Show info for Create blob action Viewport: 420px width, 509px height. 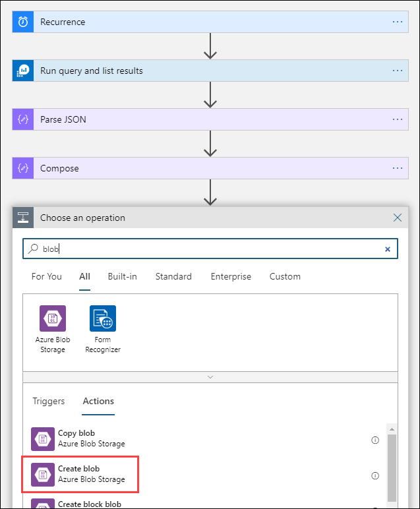click(375, 475)
